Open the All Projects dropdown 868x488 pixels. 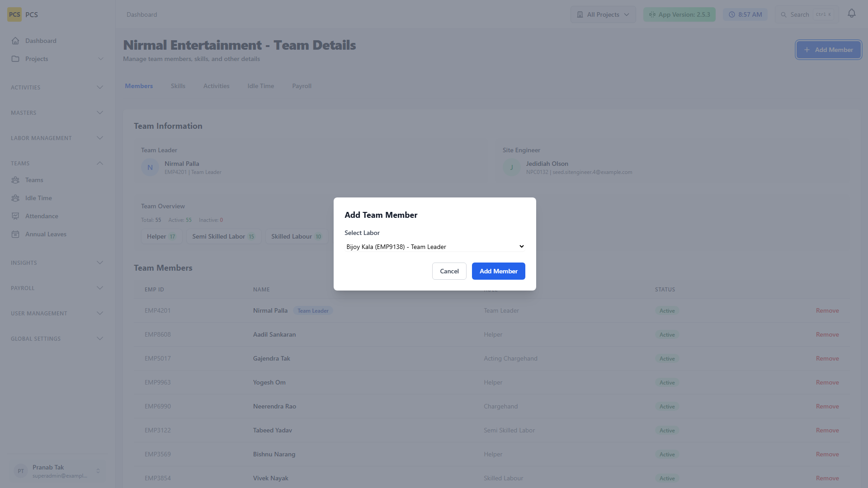click(x=603, y=14)
